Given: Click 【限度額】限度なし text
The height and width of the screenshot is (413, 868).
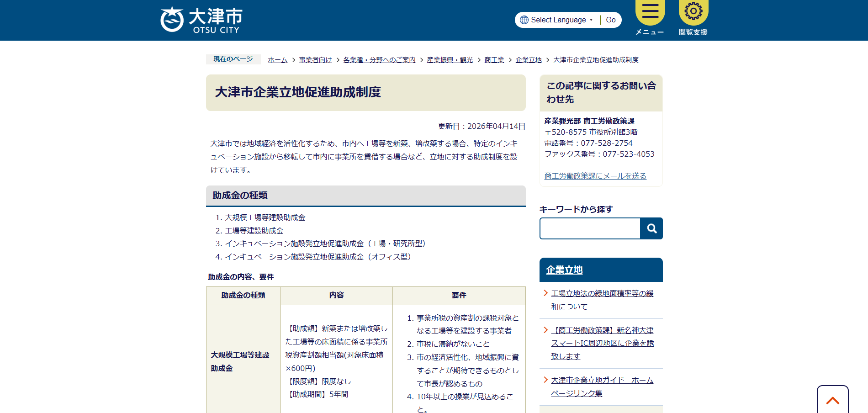Looking at the screenshot, I should 318,381.
